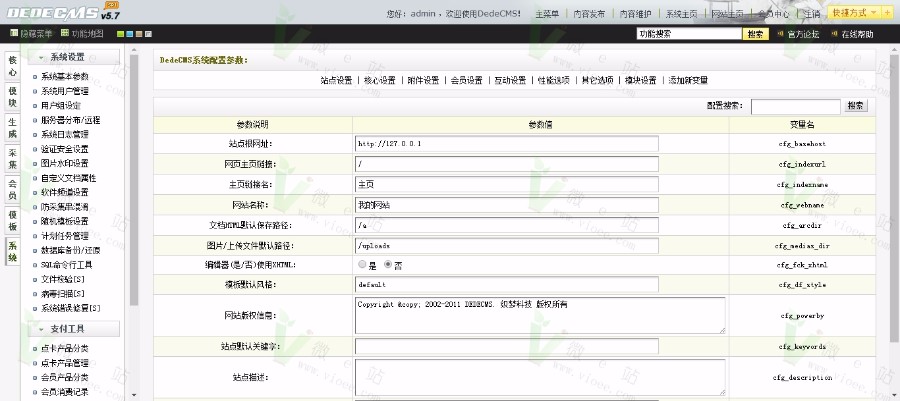
Task: Open the 性能选项 config tab
Action: pyautogui.click(x=554, y=80)
